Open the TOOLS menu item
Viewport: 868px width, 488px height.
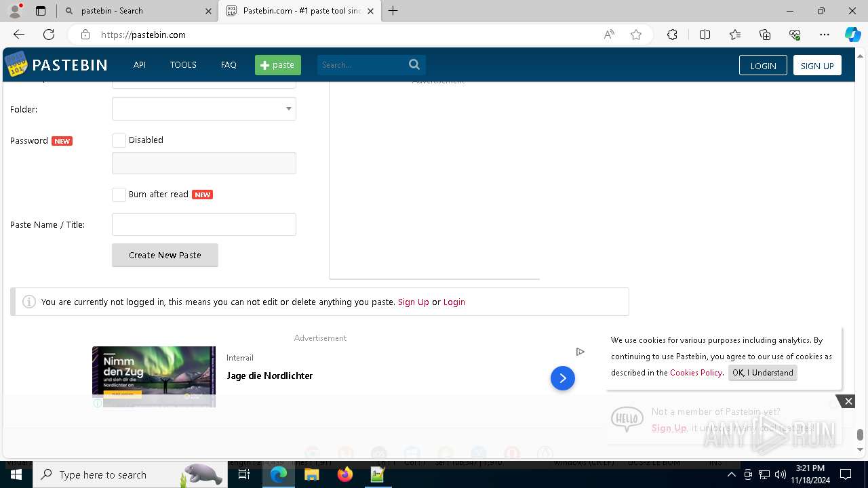coord(183,65)
